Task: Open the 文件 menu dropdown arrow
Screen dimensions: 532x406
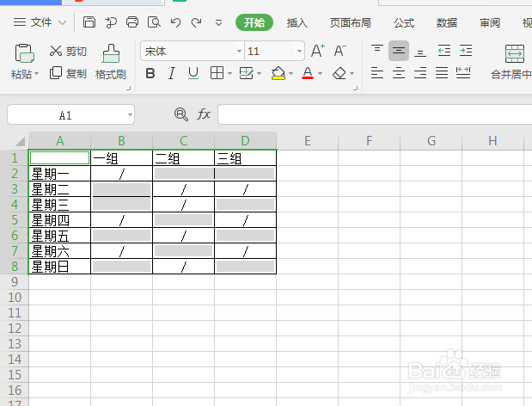Action: pos(62,22)
